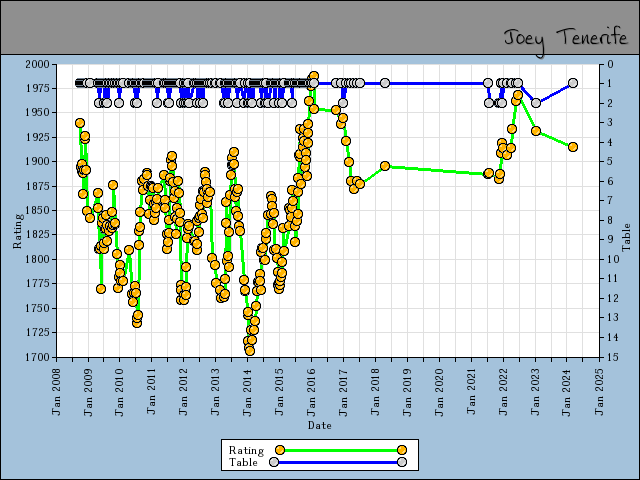Select the Rating legend label
The height and width of the screenshot is (480, 640).
click(x=246, y=450)
